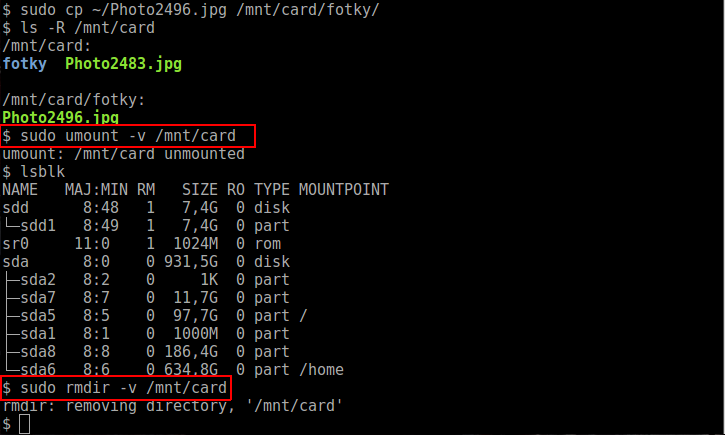Select the Photo2483.jpg filename
725x435 pixels.
(x=123, y=64)
